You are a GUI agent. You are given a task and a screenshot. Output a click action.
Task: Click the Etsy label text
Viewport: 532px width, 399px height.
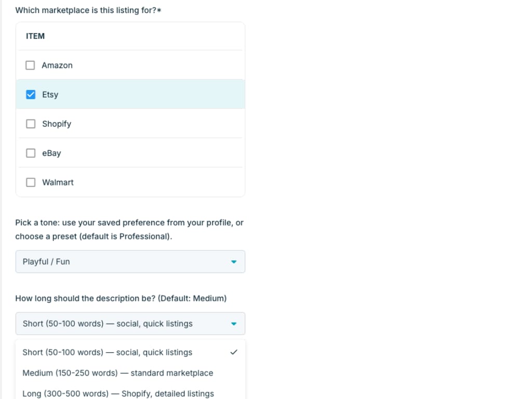tap(50, 95)
